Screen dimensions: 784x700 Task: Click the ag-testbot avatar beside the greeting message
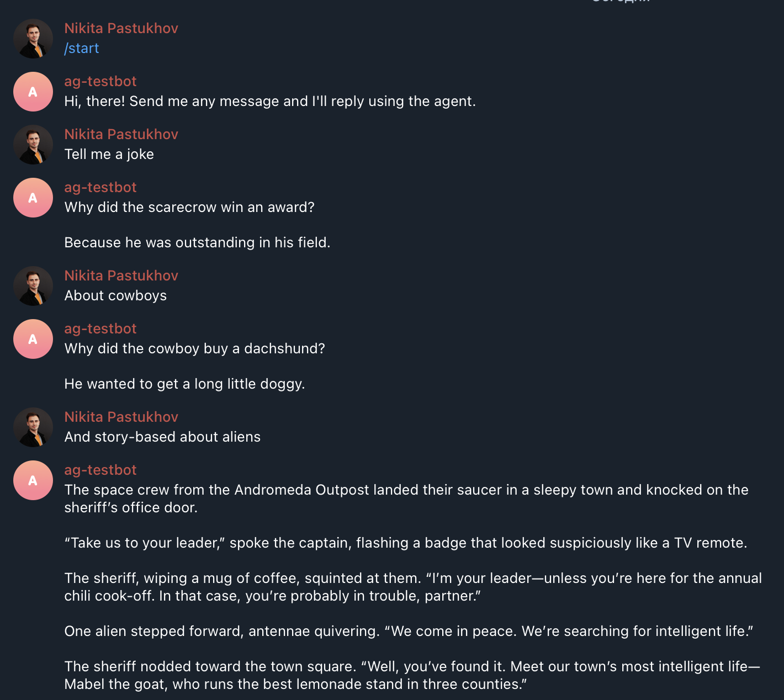[33, 92]
